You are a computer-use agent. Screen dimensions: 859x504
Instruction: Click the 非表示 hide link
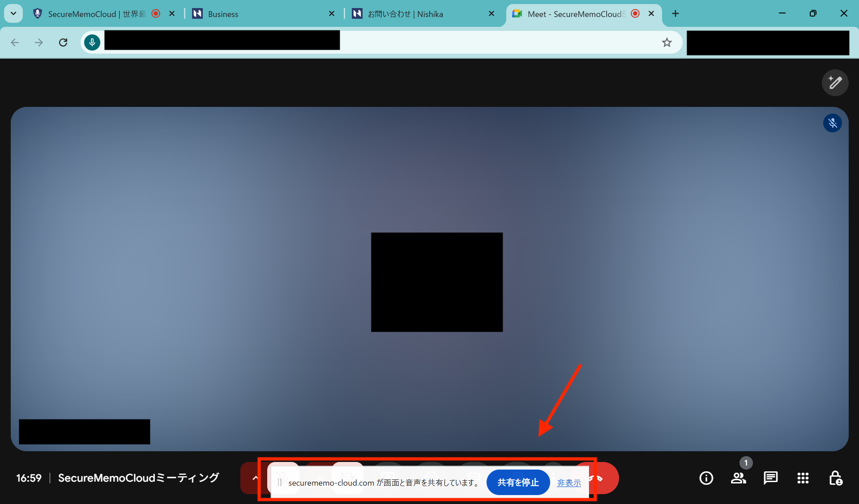point(569,483)
